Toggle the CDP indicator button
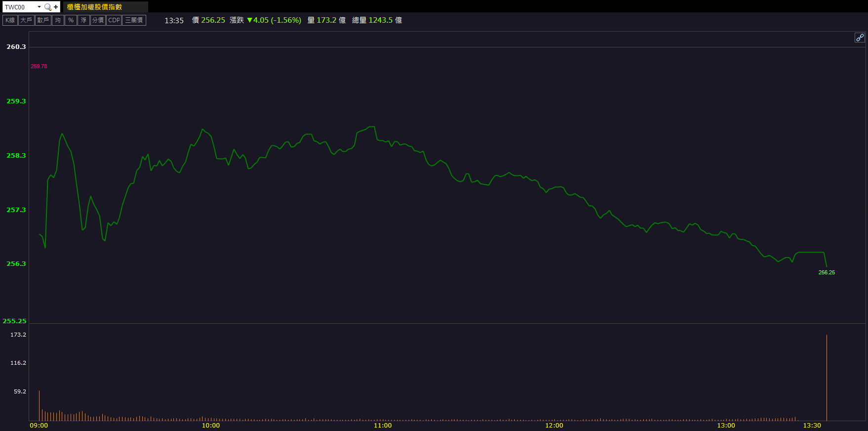Image resolution: width=868 pixels, height=431 pixels. pyautogui.click(x=114, y=20)
